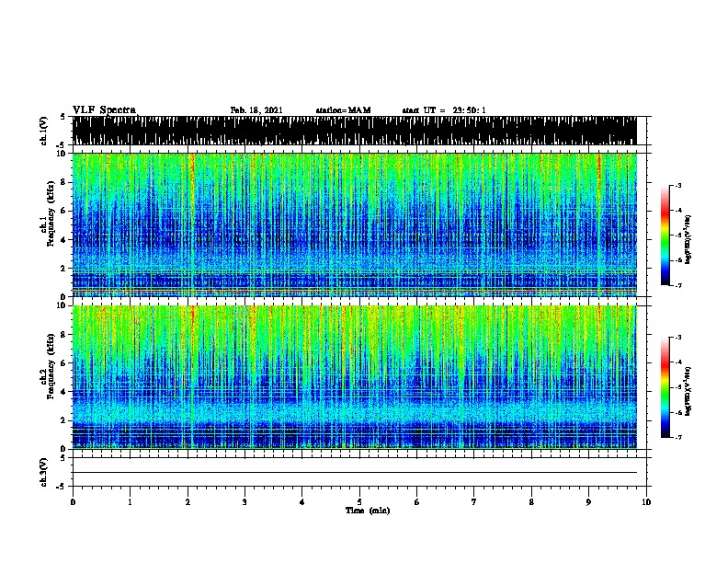Click the "Time (min)" x-axis label
This screenshot has height=563, width=728.
[368, 511]
